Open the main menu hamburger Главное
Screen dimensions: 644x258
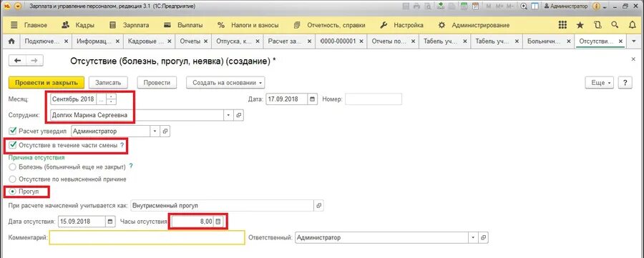coord(29,25)
